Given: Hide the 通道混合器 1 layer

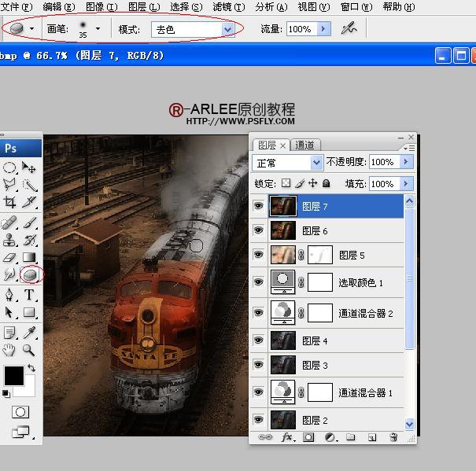Looking at the screenshot, I should pyautogui.click(x=258, y=392).
